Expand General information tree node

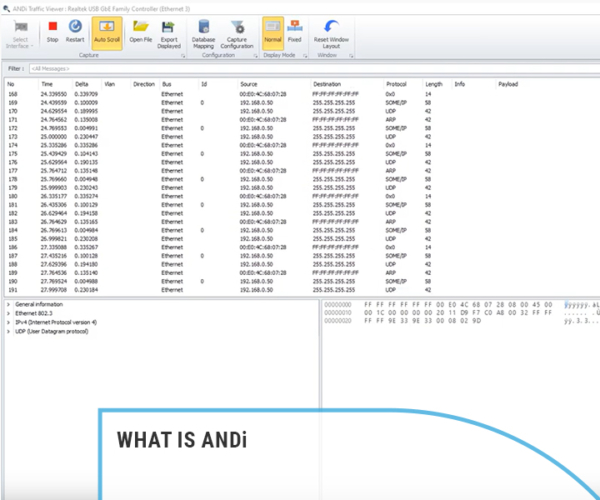coord(8,303)
